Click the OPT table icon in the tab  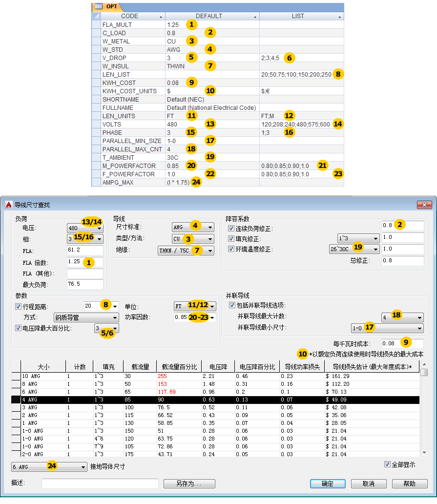[99, 6]
